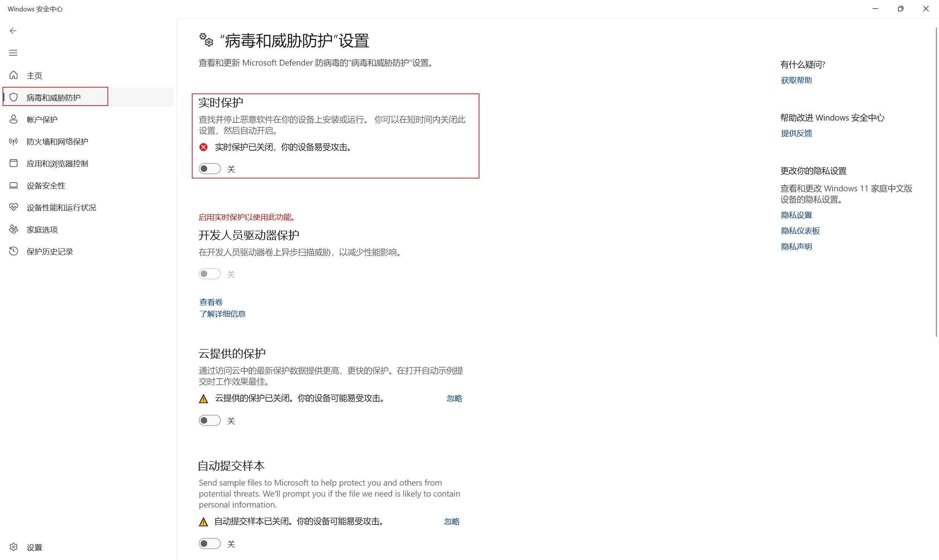This screenshot has height=560, width=939.
Task: Enable the 自动提交样本 toggle
Action: pyautogui.click(x=209, y=544)
